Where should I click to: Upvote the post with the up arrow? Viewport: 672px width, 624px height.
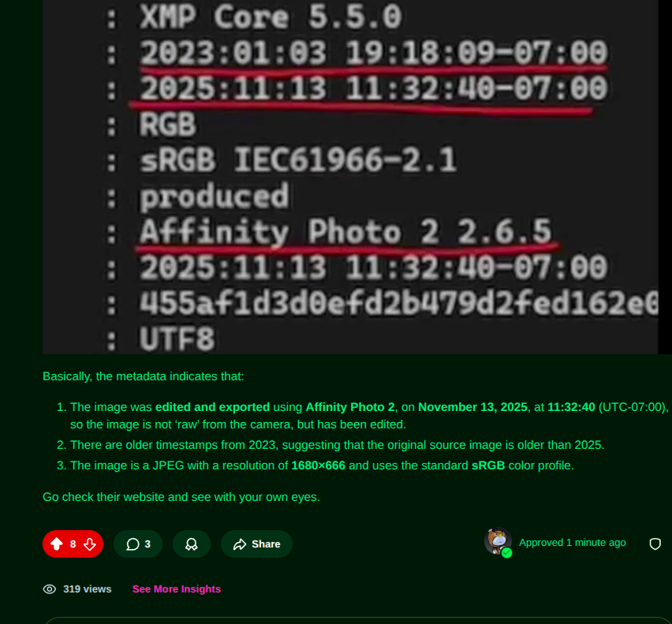[57, 544]
